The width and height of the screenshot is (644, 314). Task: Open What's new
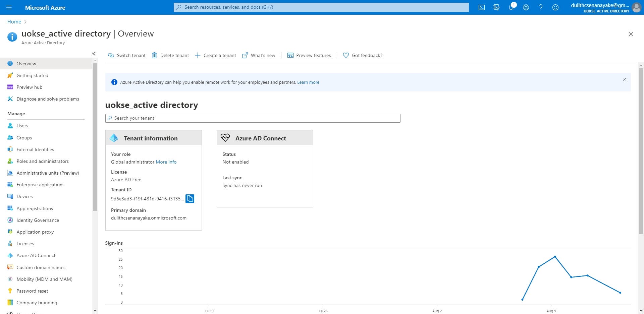coord(259,55)
